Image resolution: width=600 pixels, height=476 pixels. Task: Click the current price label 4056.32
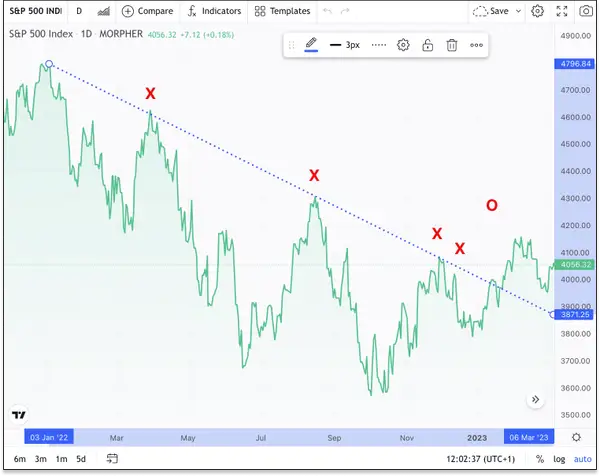pyautogui.click(x=575, y=264)
